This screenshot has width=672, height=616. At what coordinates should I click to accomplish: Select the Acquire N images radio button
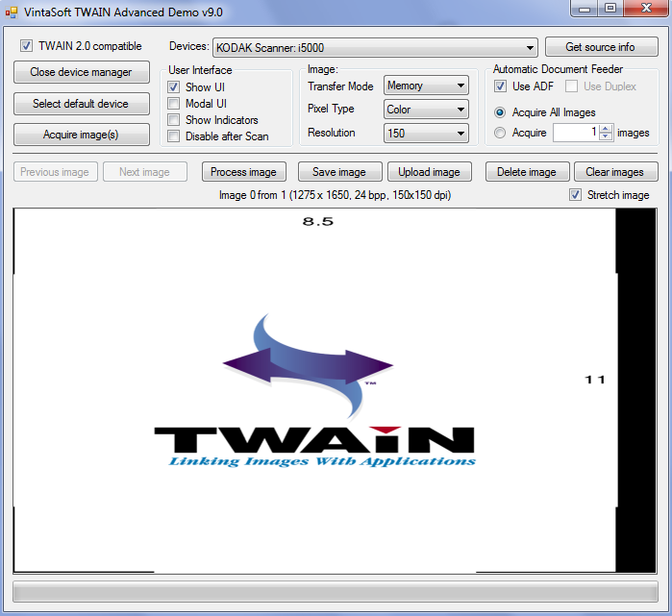coord(500,133)
